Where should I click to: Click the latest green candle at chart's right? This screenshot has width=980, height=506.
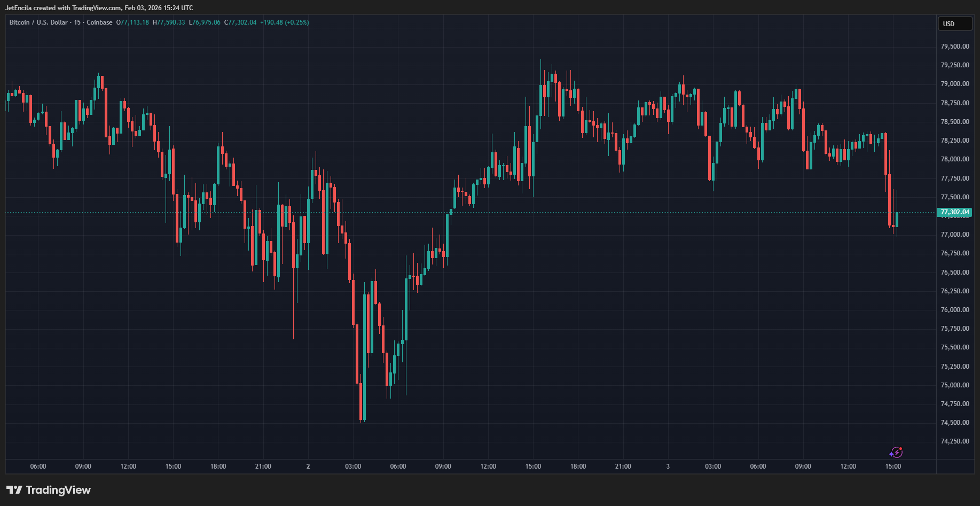tap(897, 219)
